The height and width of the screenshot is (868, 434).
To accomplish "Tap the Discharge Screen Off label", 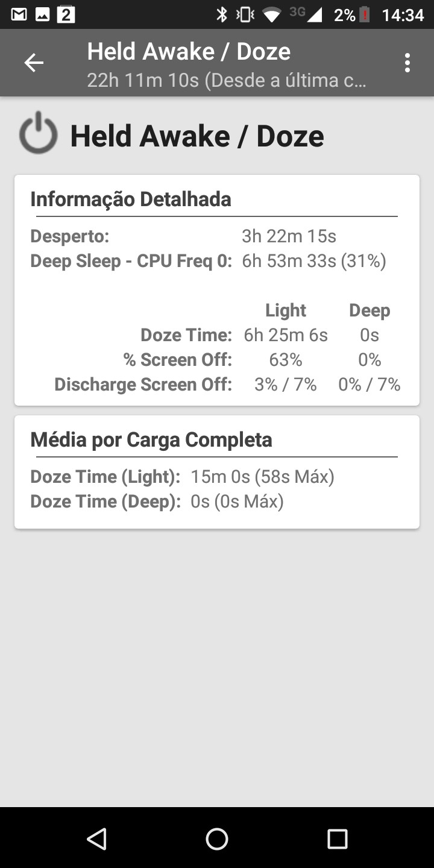I will coord(143,385).
